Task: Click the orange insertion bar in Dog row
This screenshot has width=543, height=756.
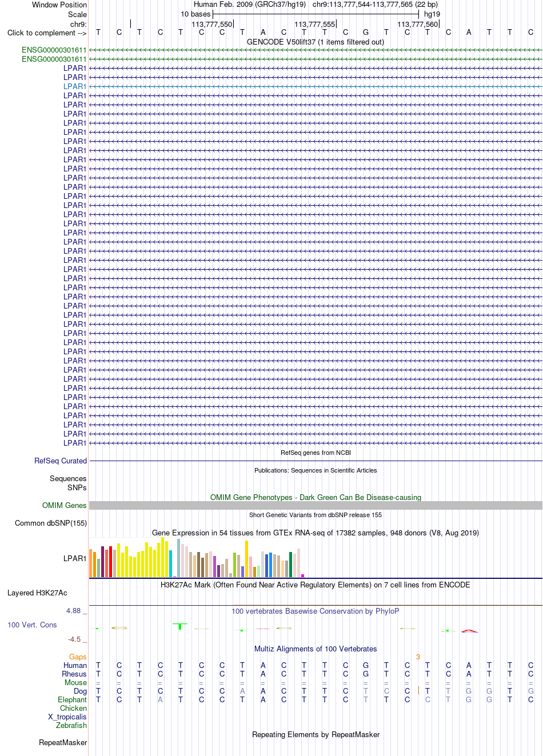Action: click(x=419, y=690)
